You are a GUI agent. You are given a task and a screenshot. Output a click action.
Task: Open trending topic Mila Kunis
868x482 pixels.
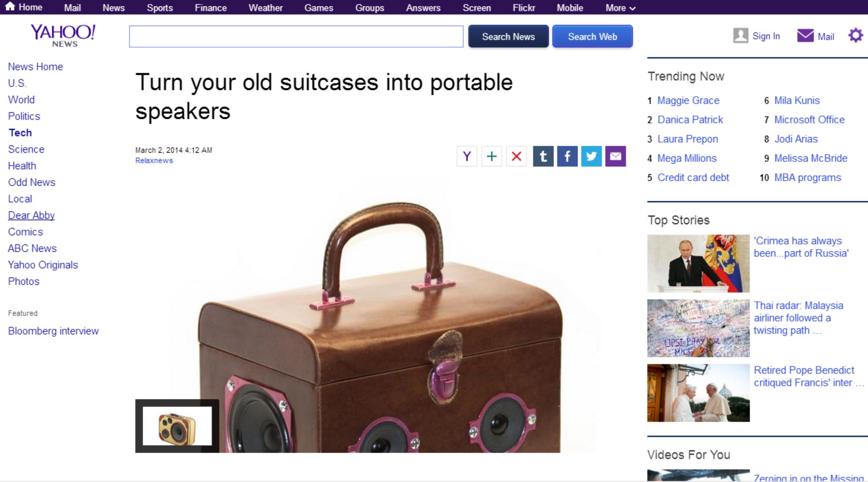(797, 100)
